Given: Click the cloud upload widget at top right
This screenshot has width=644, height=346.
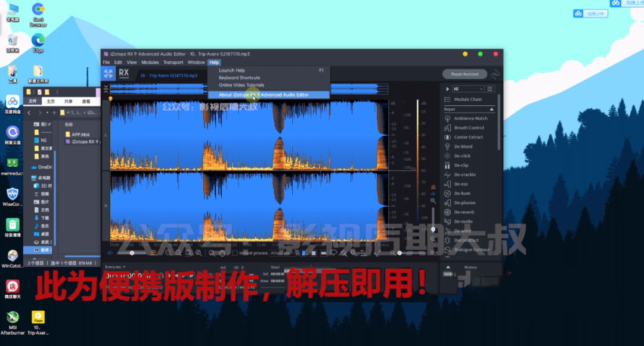Looking at the screenshot, I should pyautogui.click(x=590, y=14).
